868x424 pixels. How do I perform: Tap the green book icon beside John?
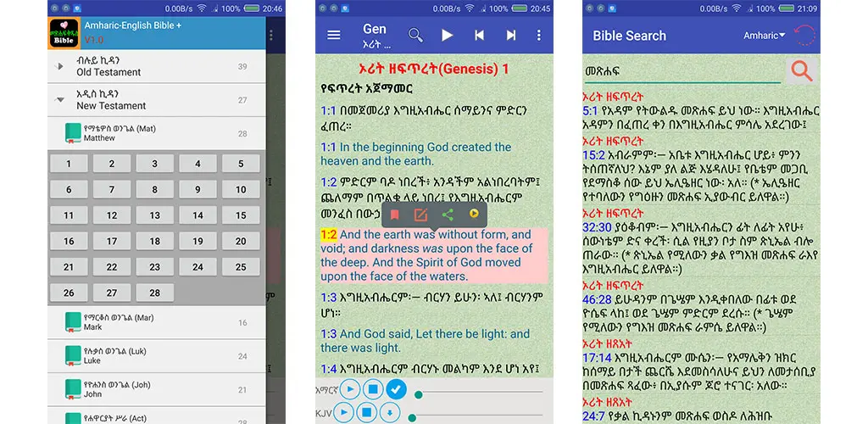pos(73,390)
